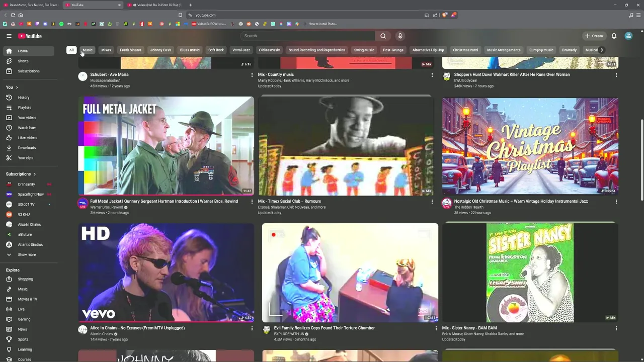
Task: Play the Alice In Chains vevo thumbnail
Action: click(x=166, y=273)
